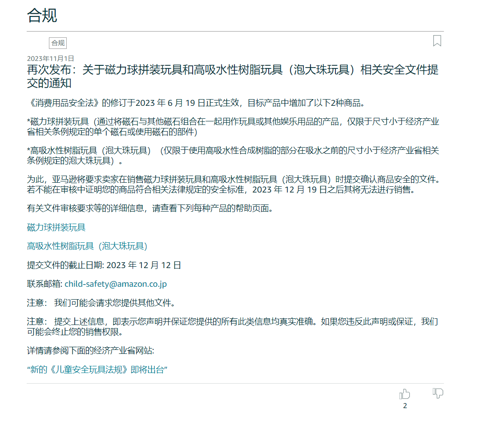
Task: Open the 高吸水性树脂玩具（泡大珠玩具）link
Action: tap(87, 246)
